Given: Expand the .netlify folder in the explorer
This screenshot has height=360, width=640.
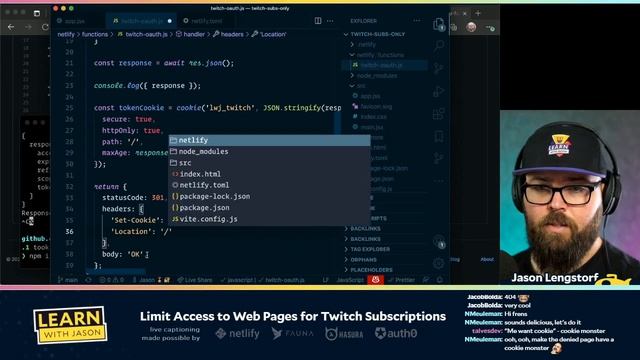Looking at the screenshot, I should 384,44.
